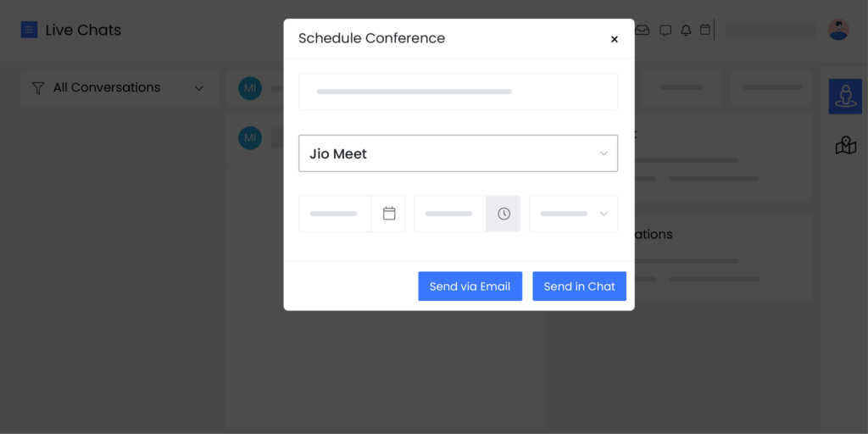
Task: Click the header calendar icon
Action: click(705, 30)
